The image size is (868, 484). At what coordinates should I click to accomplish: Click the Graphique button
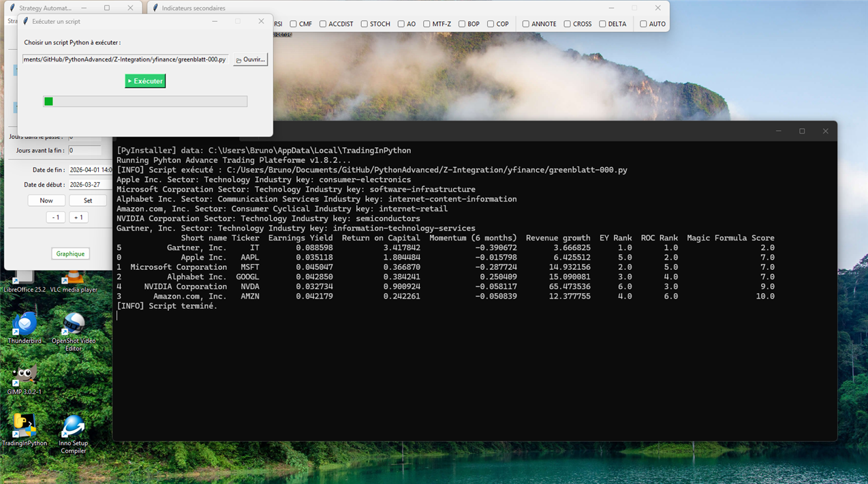click(70, 254)
